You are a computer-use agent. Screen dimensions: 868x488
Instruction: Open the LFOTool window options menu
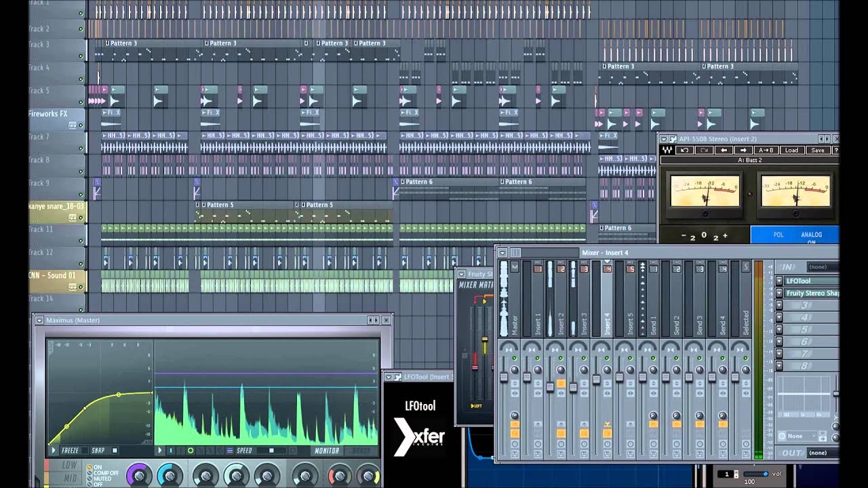point(389,377)
